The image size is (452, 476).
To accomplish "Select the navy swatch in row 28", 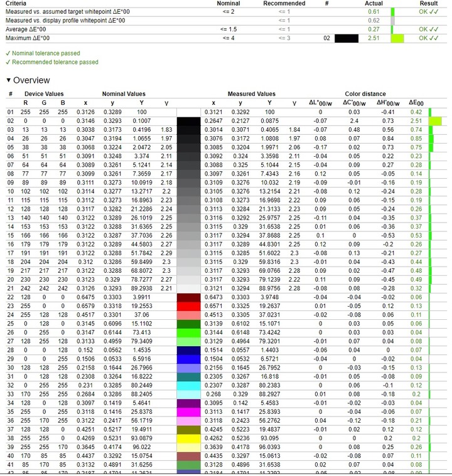I will [189, 351].
